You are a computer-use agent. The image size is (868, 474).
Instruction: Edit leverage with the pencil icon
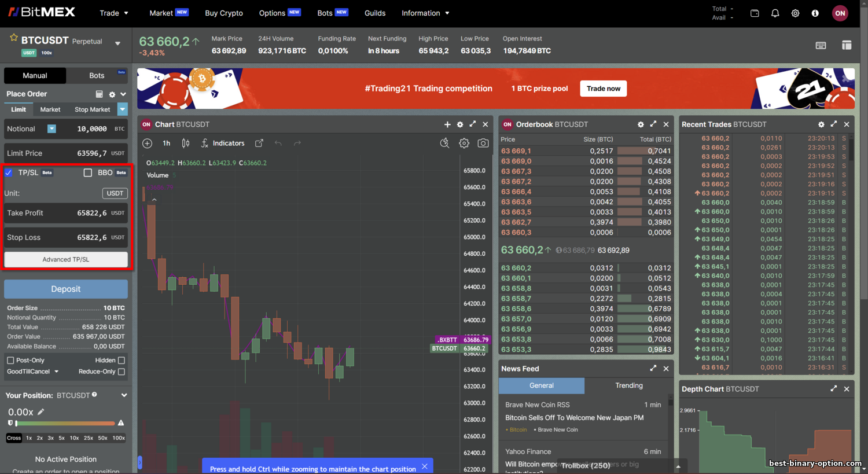(41, 412)
